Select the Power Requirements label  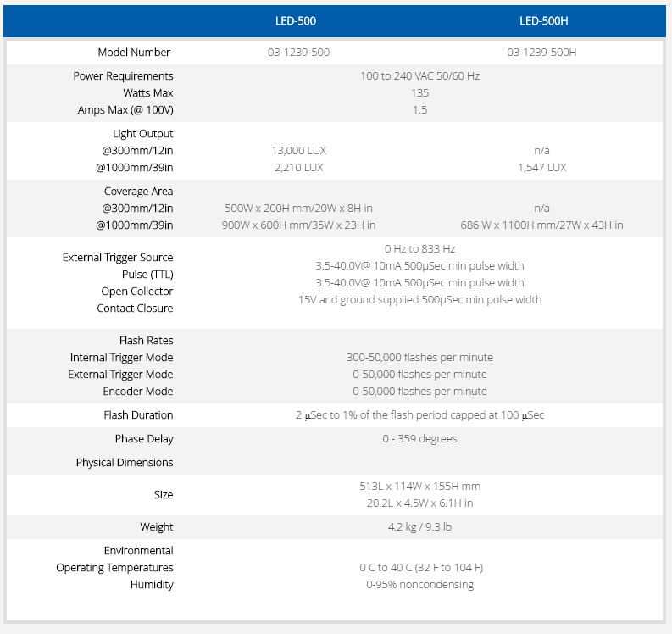pos(124,76)
